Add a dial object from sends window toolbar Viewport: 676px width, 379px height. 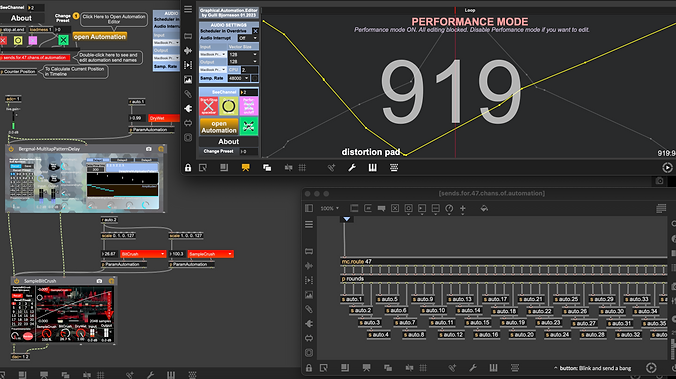click(449, 208)
